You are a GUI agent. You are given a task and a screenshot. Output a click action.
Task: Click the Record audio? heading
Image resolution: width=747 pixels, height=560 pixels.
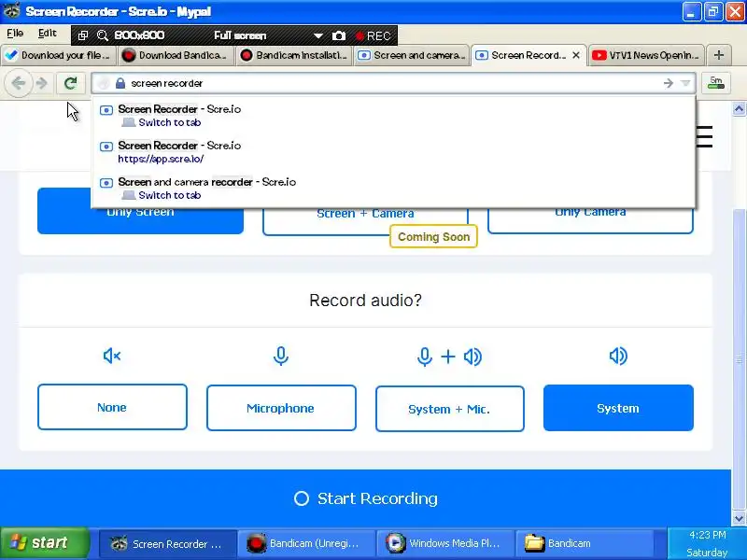click(365, 300)
